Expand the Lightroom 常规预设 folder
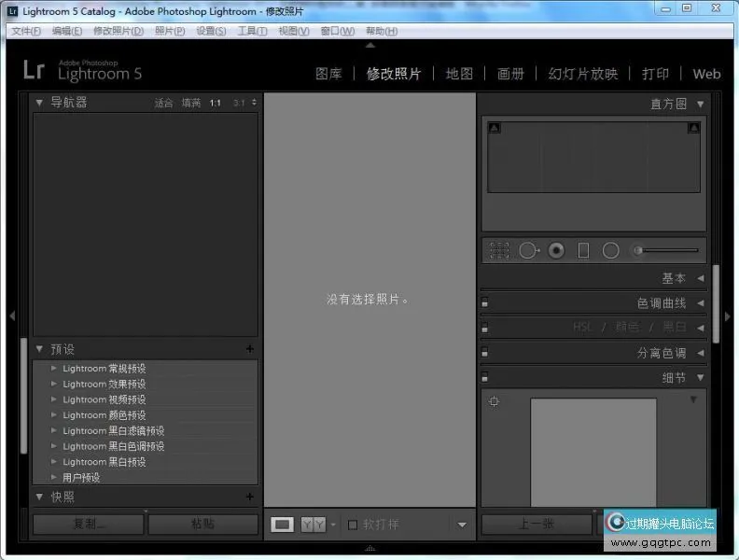Screen dimensions: 739x560 [x=54, y=369]
